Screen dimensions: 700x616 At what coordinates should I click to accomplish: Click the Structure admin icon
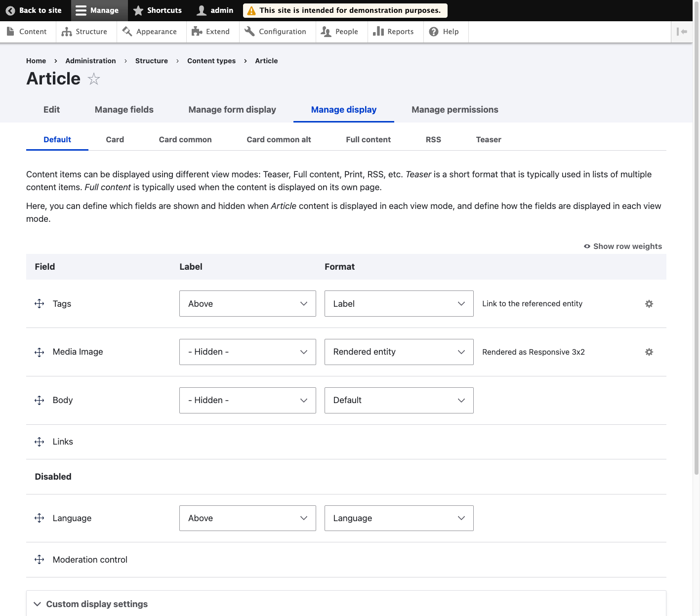(x=67, y=31)
